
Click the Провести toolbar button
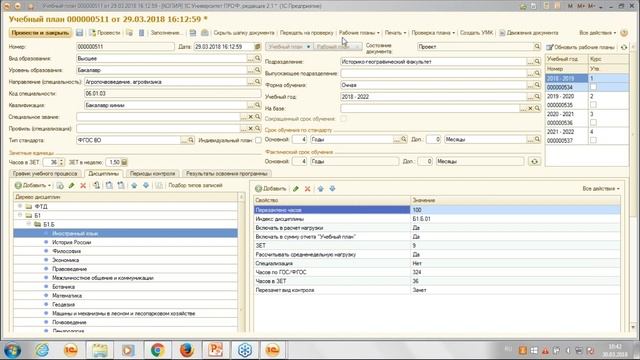(x=105, y=33)
